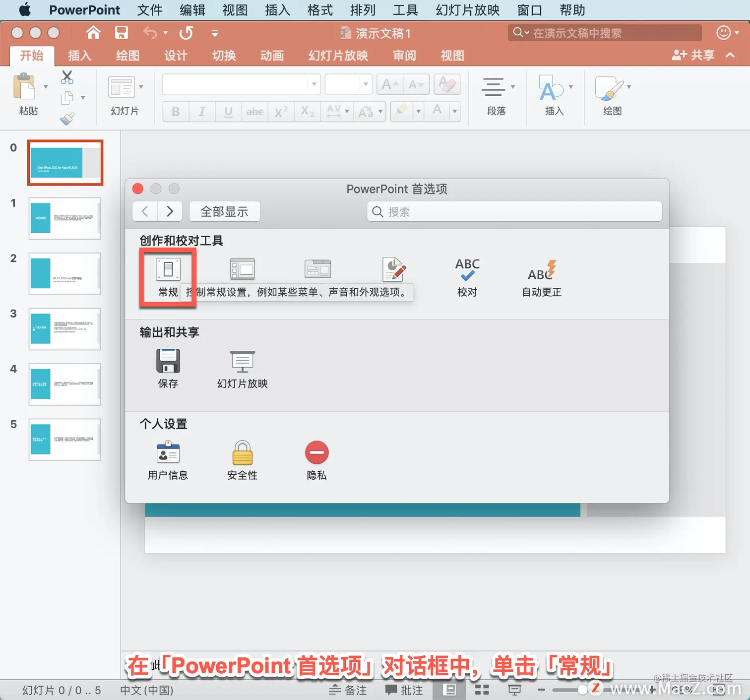The height and width of the screenshot is (700, 750).
Task: Open the Ribbon and toolbar preferences icon
Action: coord(317,270)
